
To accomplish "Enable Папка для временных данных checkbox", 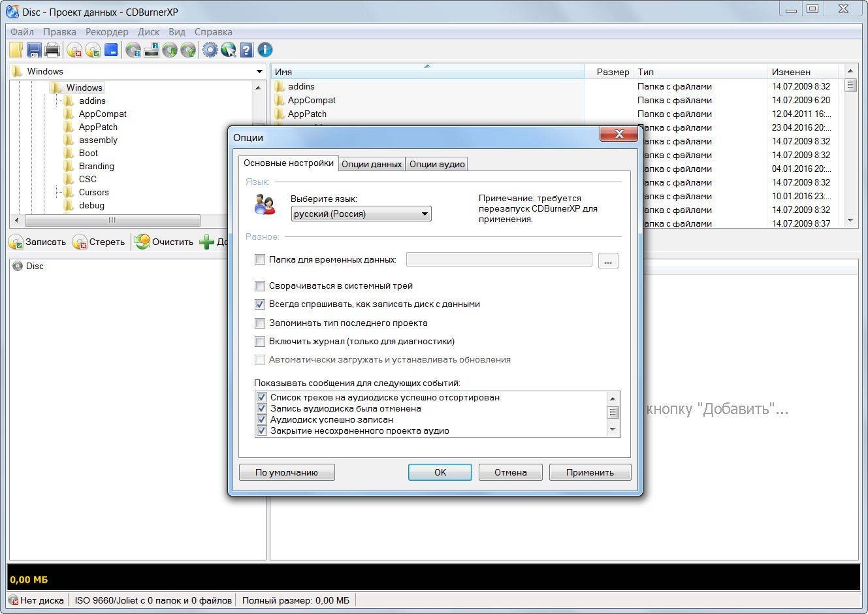I will (x=260, y=259).
